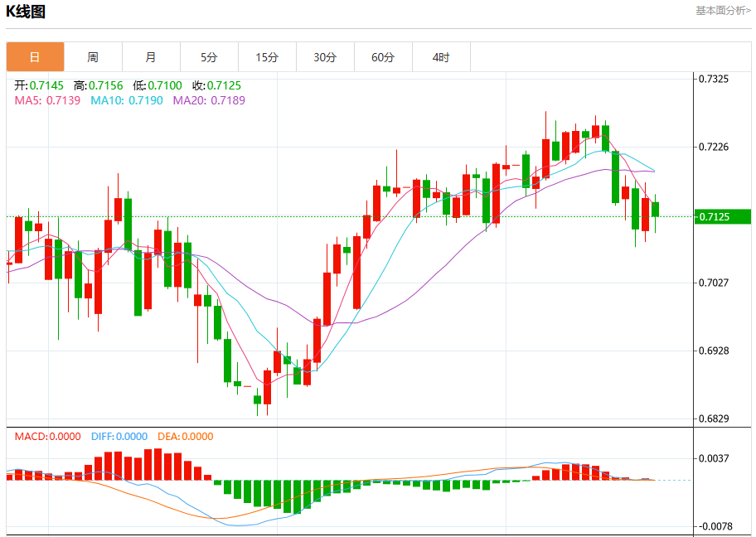Select the 30分 timeframe tab
Screen dimensions: 756x537
pos(326,57)
